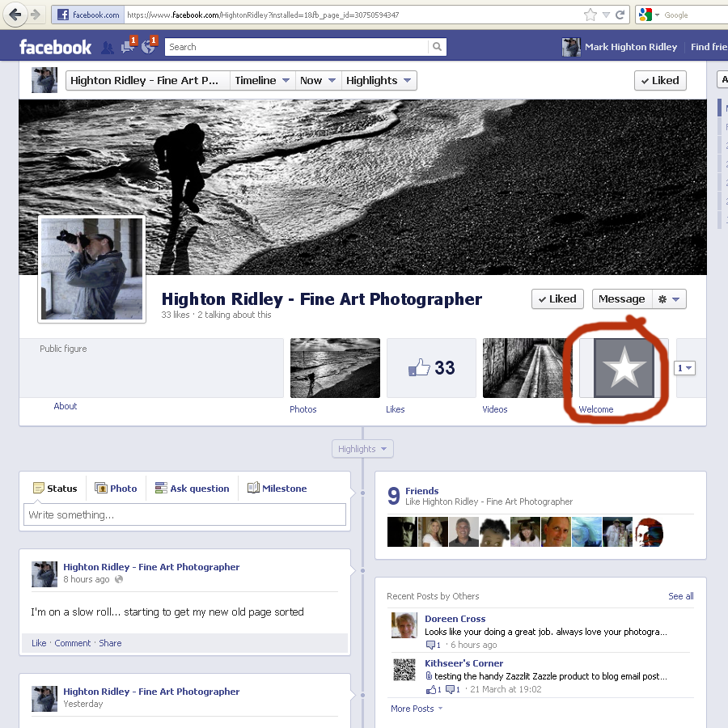Open the address bar history dropdown arrow
This screenshot has width=728, height=728.
point(606,15)
